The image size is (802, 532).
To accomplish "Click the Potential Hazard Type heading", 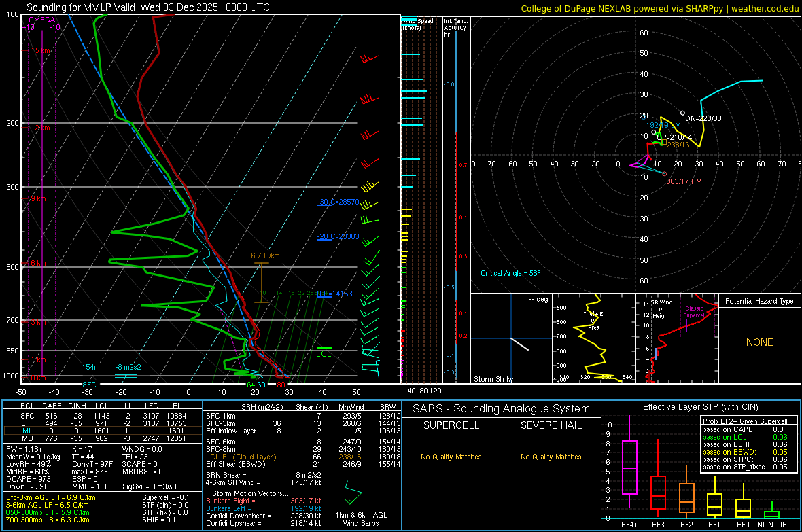I will pyautogui.click(x=759, y=301).
